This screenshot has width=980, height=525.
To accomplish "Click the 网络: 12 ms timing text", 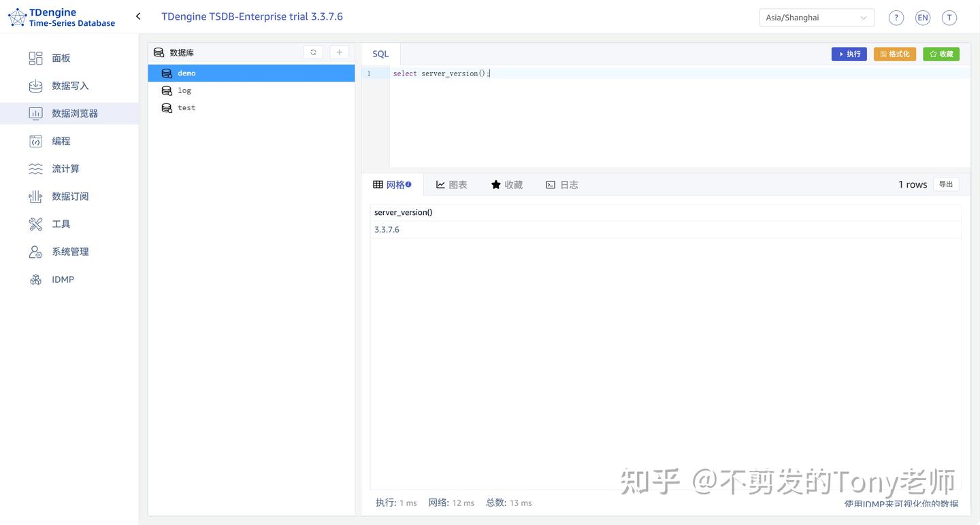I will 451,503.
